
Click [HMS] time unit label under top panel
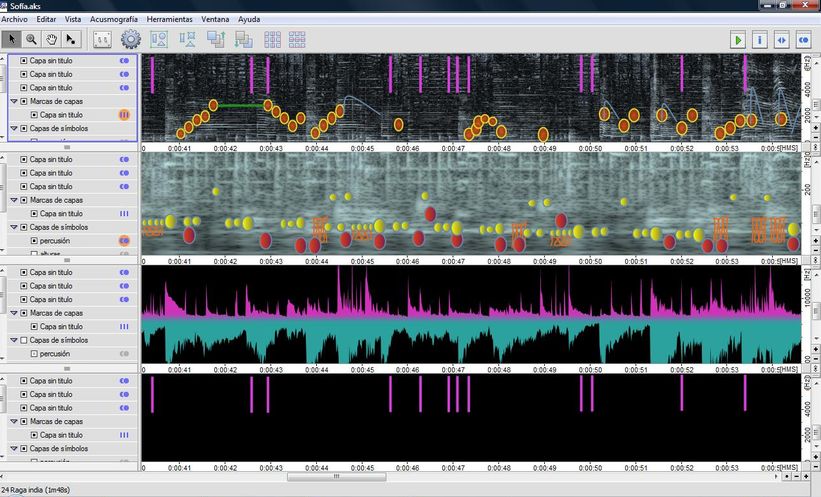pos(789,148)
